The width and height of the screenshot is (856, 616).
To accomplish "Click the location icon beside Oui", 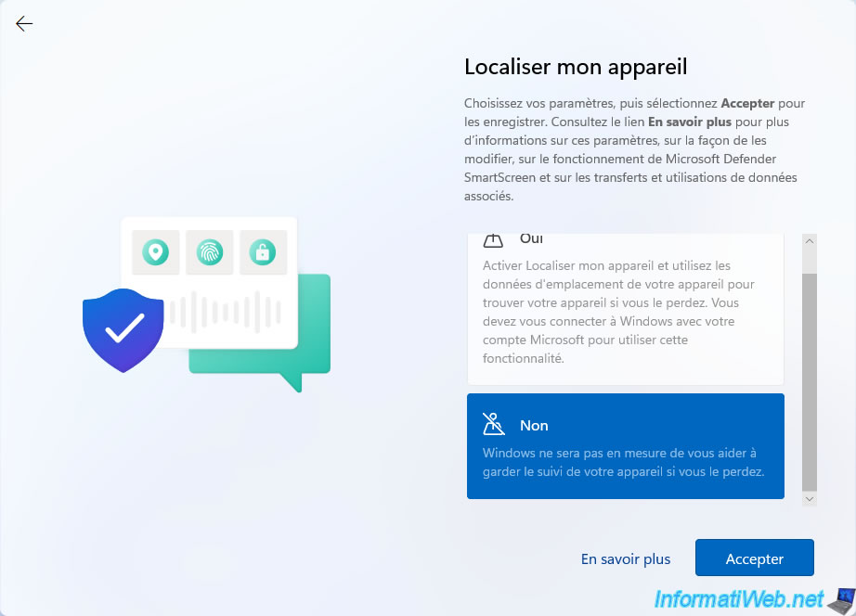I will tap(493, 240).
